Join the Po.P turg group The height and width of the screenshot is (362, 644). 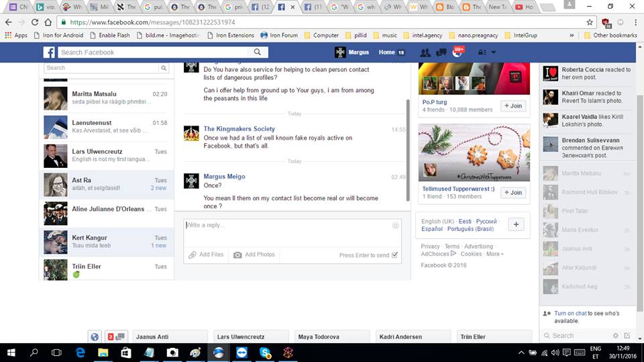click(513, 105)
